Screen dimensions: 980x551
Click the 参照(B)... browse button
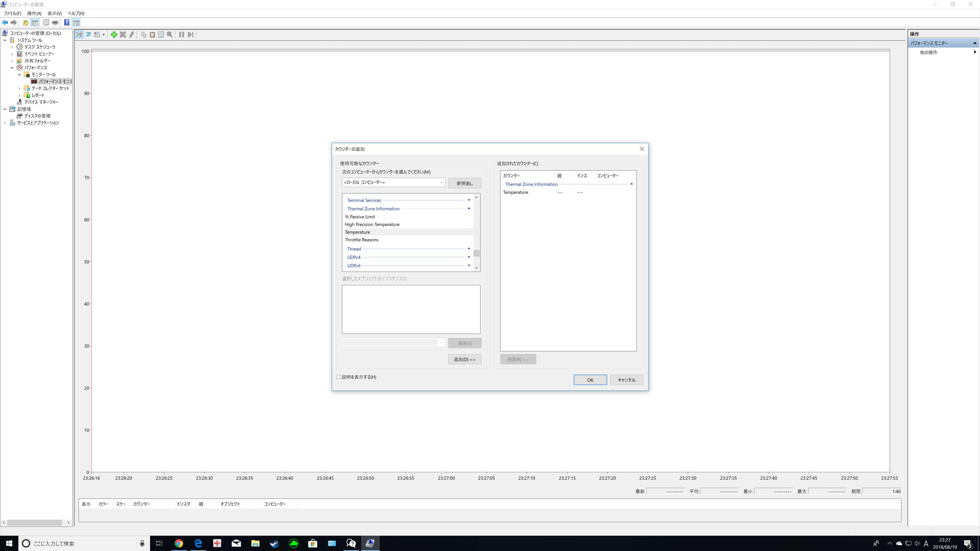[464, 183]
